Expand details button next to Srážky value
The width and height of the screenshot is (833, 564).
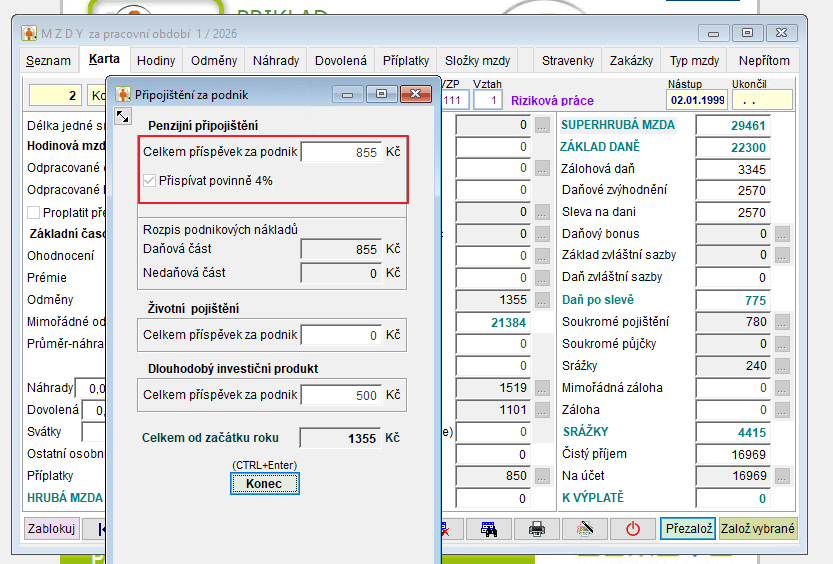coord(782,366)
